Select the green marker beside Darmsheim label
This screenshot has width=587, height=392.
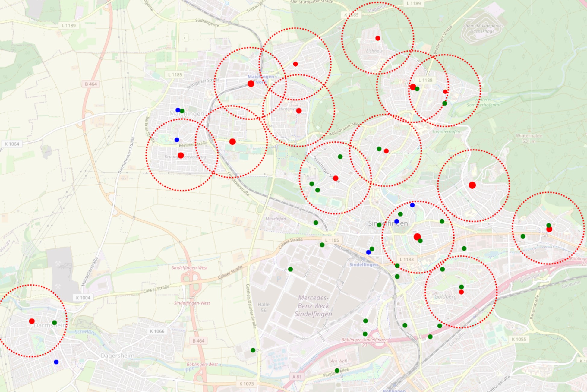pyautogui.click(x=54, y=323)
